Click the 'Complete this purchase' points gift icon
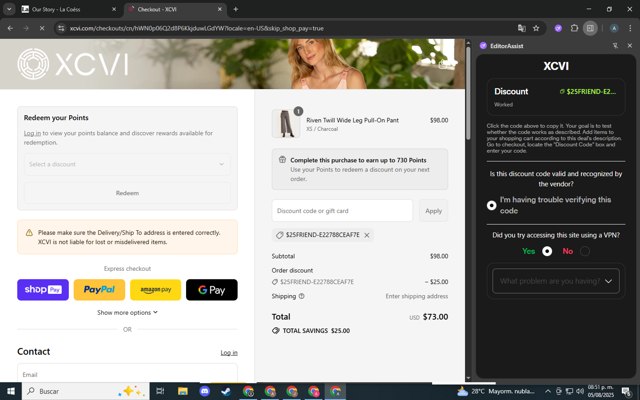Viewport: 640px width, 400px height. tap(282, 160)
